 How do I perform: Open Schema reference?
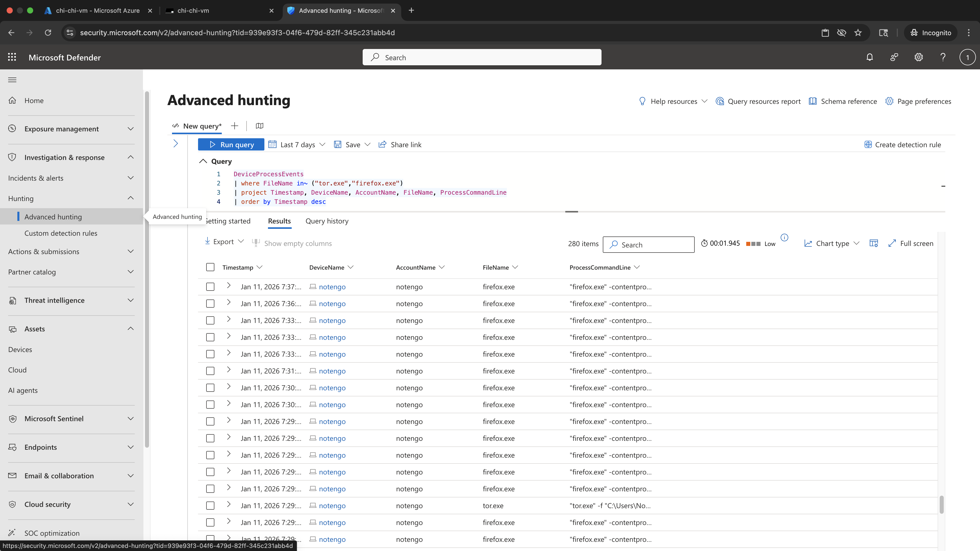(x=843, y=101)
